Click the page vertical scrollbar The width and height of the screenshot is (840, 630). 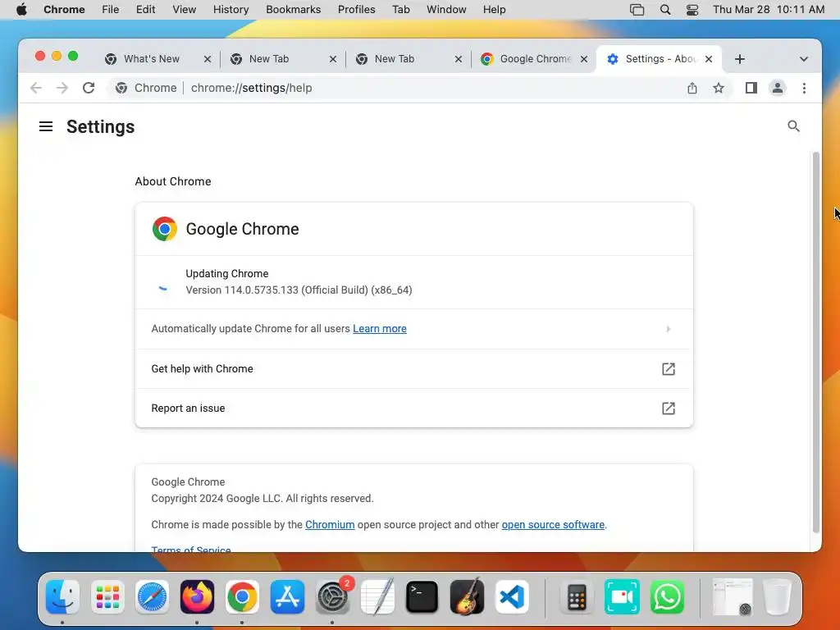tap(816, 342)
